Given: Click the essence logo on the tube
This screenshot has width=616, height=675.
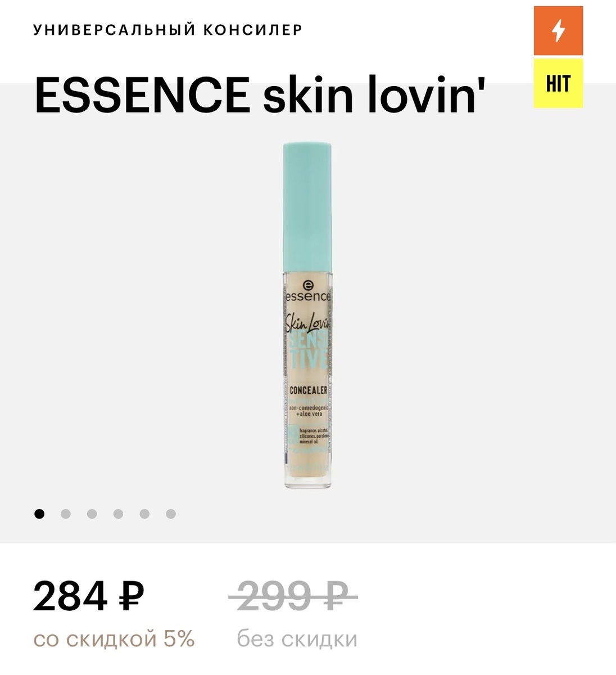Looking at the screenshot, I should coord(307,291).
